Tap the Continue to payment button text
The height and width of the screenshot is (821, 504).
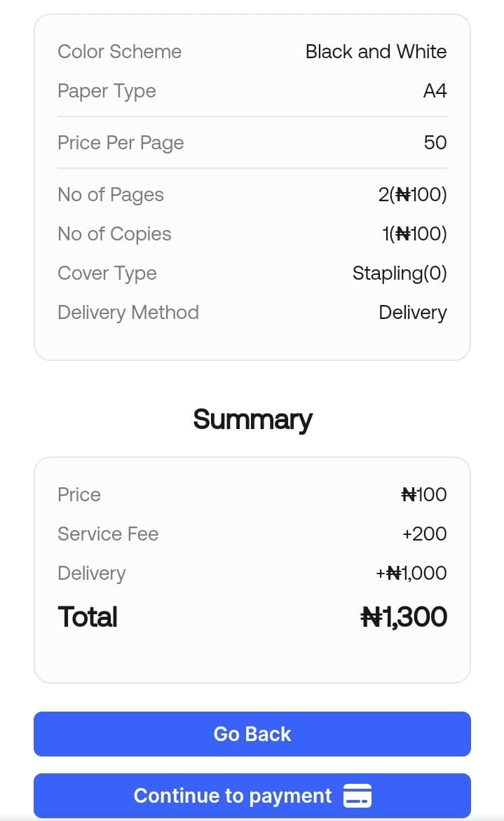point(233,796)
